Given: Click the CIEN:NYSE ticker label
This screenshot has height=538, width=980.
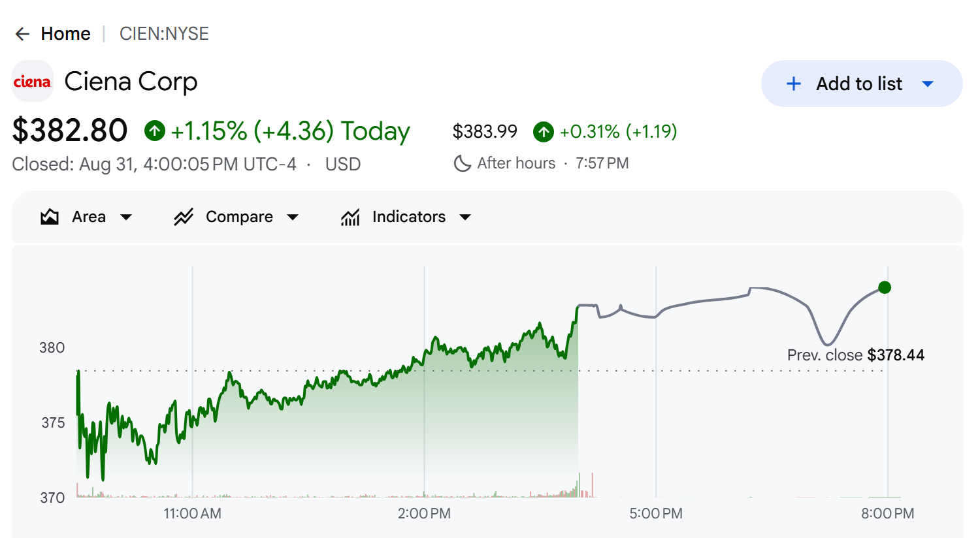Looking at the screenshot, I should click(x=164, y=34).
